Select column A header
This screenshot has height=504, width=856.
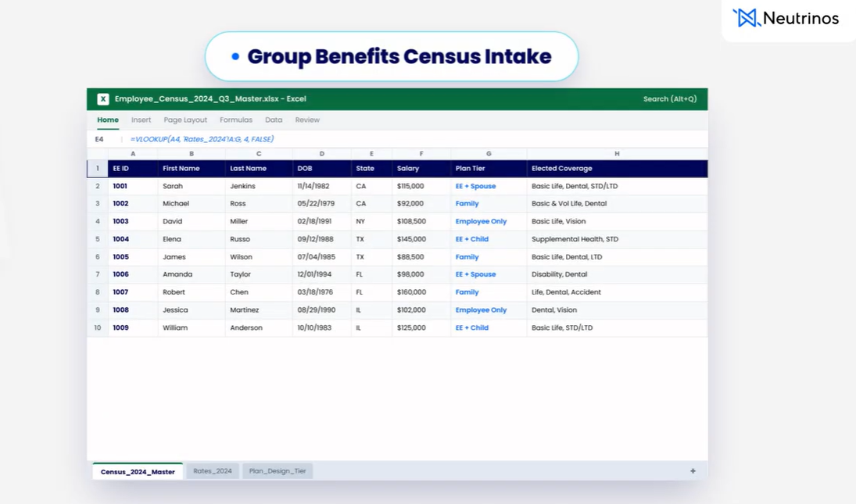[x=133, y=154]
